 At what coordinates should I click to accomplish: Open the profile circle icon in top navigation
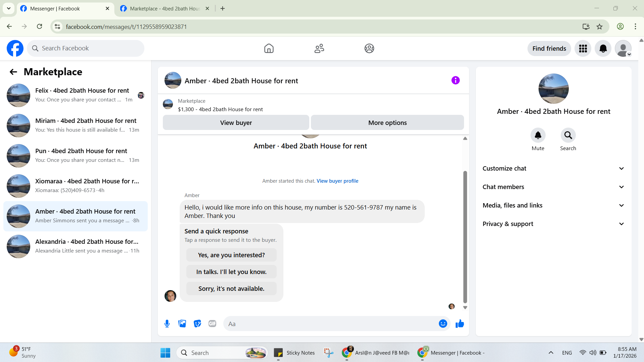point(369,48)
